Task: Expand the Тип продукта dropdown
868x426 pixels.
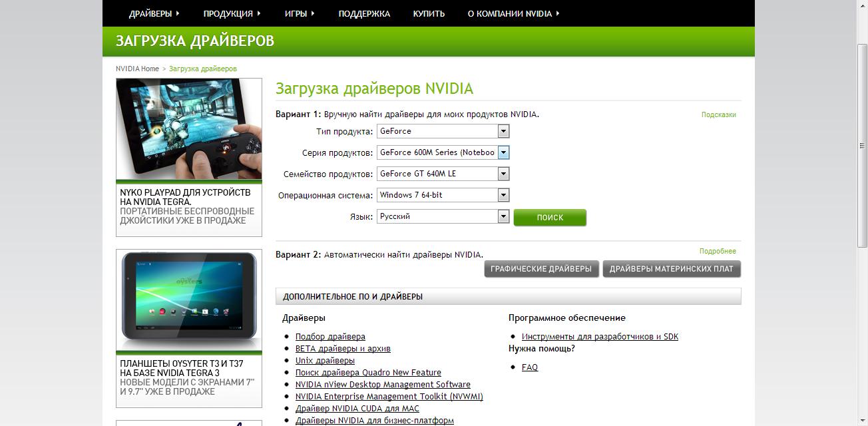Action: click(x=443, y=131)
